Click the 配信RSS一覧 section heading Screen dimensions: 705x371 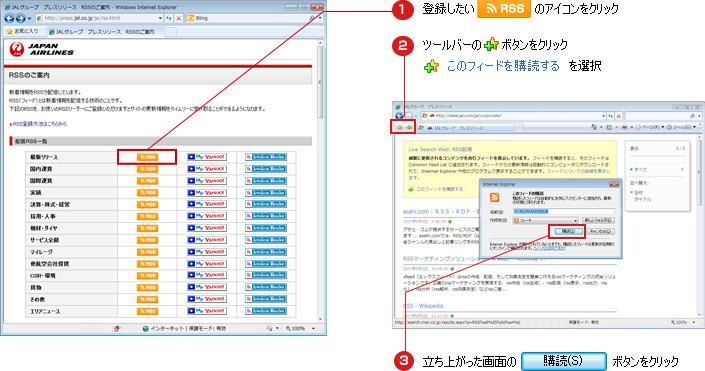[x=31, y=141]
